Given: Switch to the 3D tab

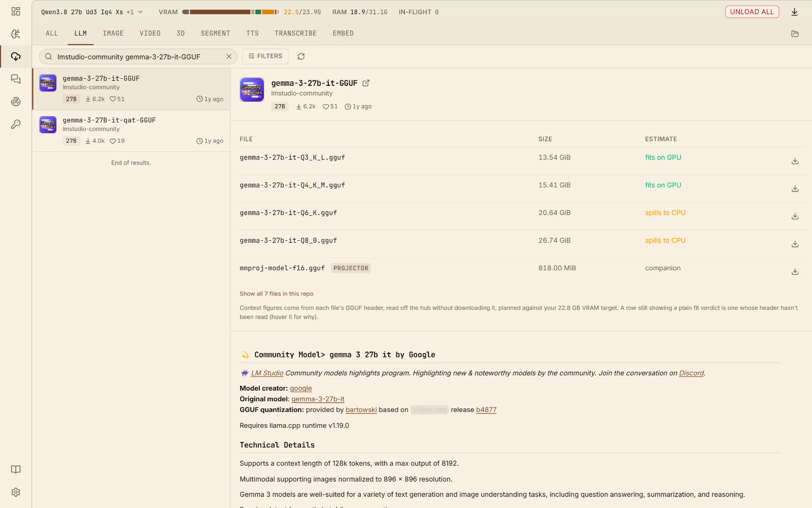Looking at the screenshot, I should point(181,34).
